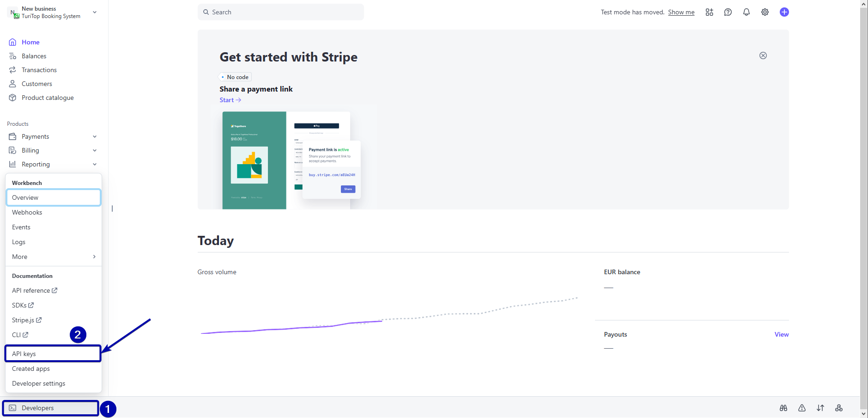Click the purple plus create button

pyautogui.click(x=784, y=12)
